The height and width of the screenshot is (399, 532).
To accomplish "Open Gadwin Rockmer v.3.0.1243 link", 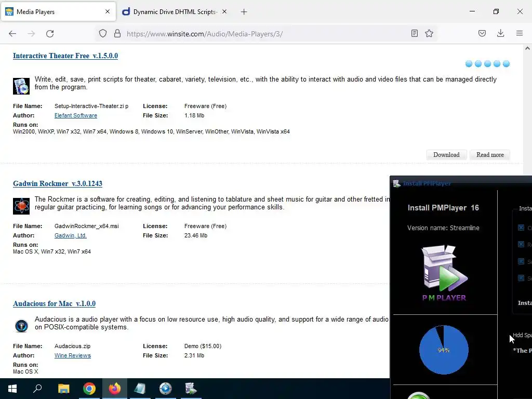I will pyautogui.click(x=58, y=183).
